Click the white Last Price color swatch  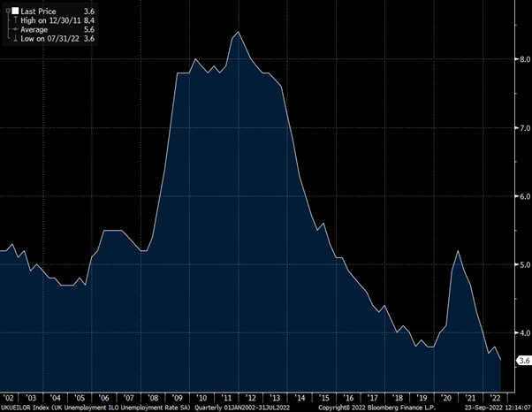(x=15, y=10)
